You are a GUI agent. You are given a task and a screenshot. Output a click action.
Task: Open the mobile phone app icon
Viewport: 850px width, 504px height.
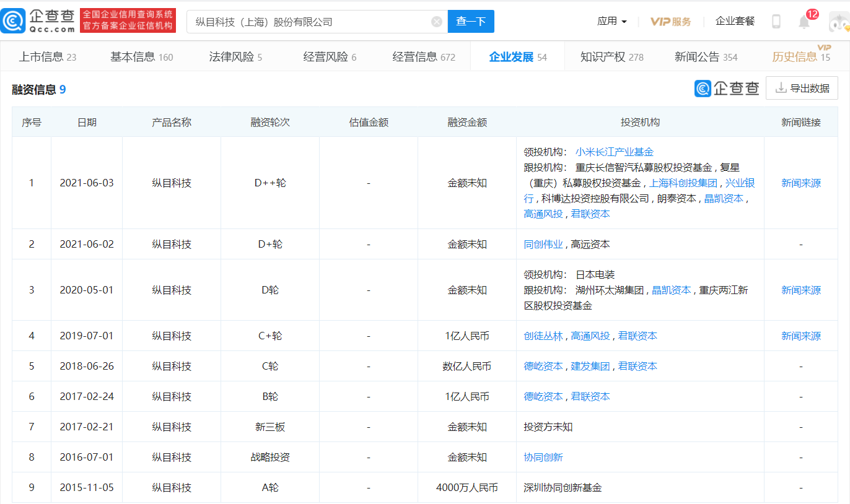(776, 22)
